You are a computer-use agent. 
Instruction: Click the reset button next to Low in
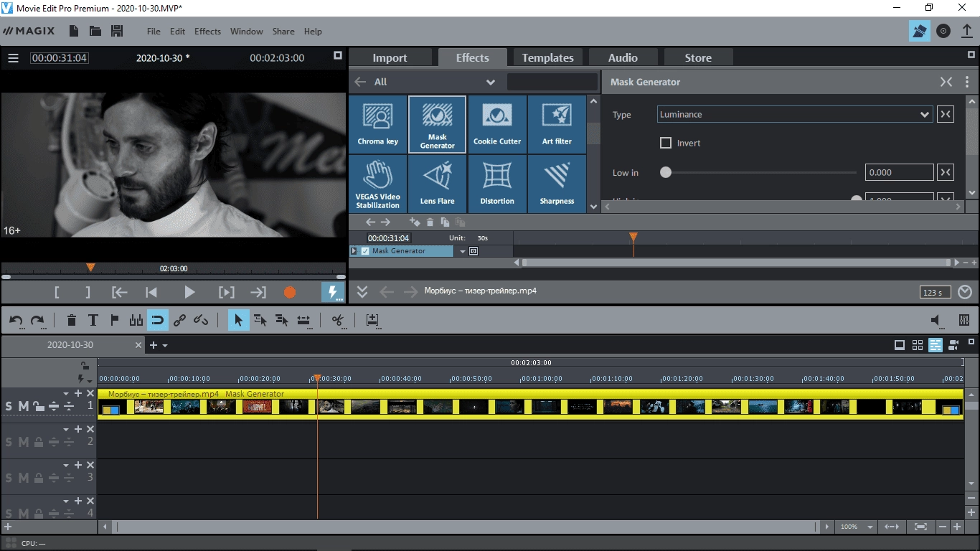946,172
